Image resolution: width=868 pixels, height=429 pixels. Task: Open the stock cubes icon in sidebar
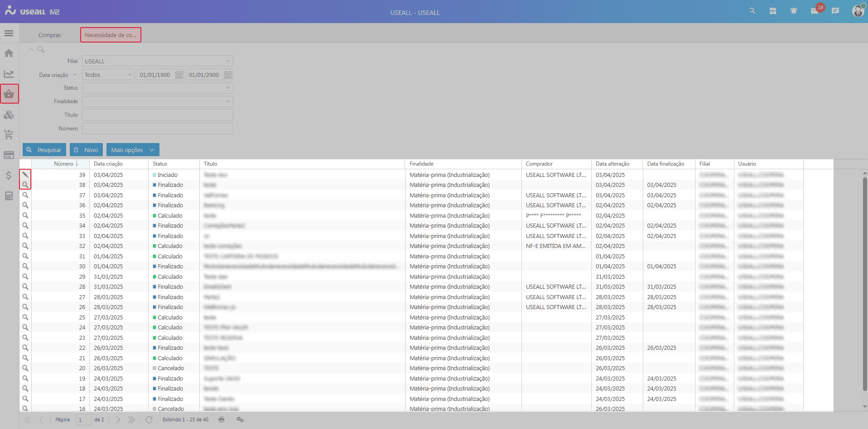click(9, 115)
